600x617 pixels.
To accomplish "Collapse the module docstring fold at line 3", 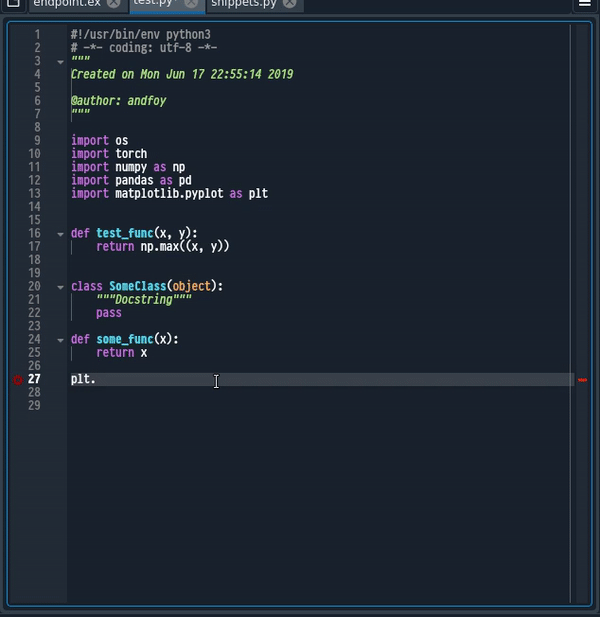I will [60, 62].
